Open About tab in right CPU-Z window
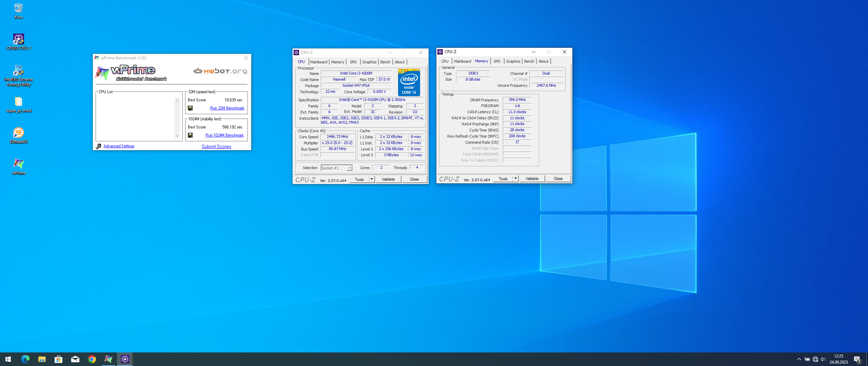Viewport: 868px width, 366px height. (544, 61)
